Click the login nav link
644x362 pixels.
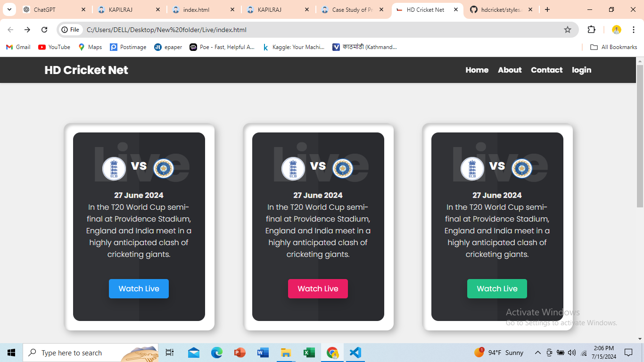pyautogui.click(x=581, y=70)
